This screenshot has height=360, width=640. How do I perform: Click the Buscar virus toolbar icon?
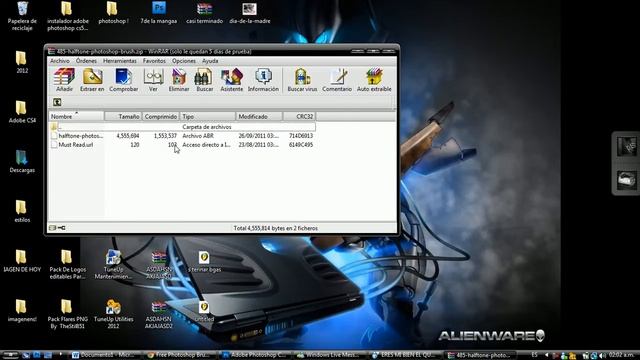[302, 80]
